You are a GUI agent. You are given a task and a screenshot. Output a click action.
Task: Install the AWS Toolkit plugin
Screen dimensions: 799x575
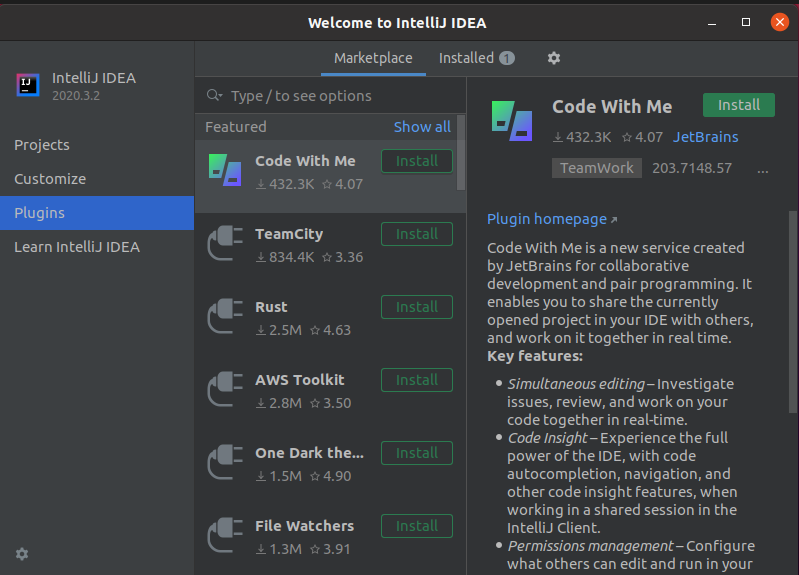pyautogui.click(x=417, y=380)
